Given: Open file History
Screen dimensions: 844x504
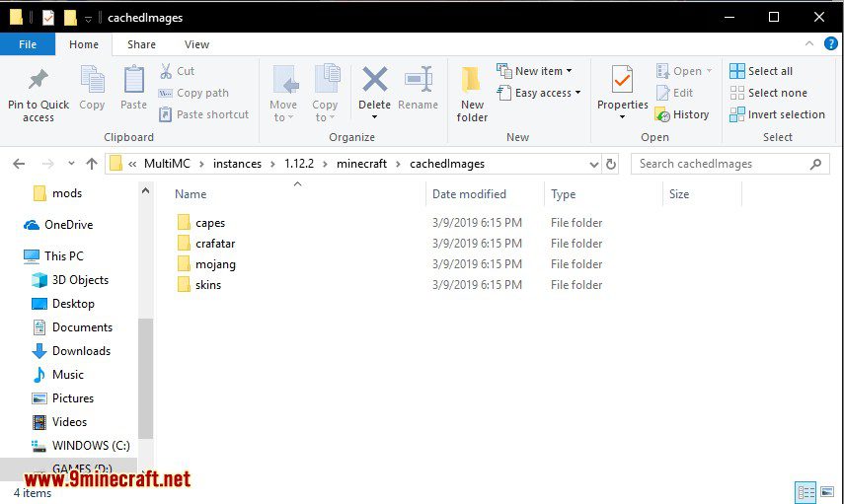Looking at the screenshot, I should [x=682, y=114].
